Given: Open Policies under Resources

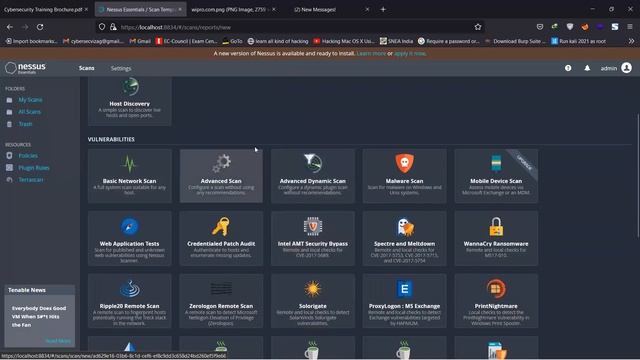Looking at the screenshot, I should tap(28, 156).
